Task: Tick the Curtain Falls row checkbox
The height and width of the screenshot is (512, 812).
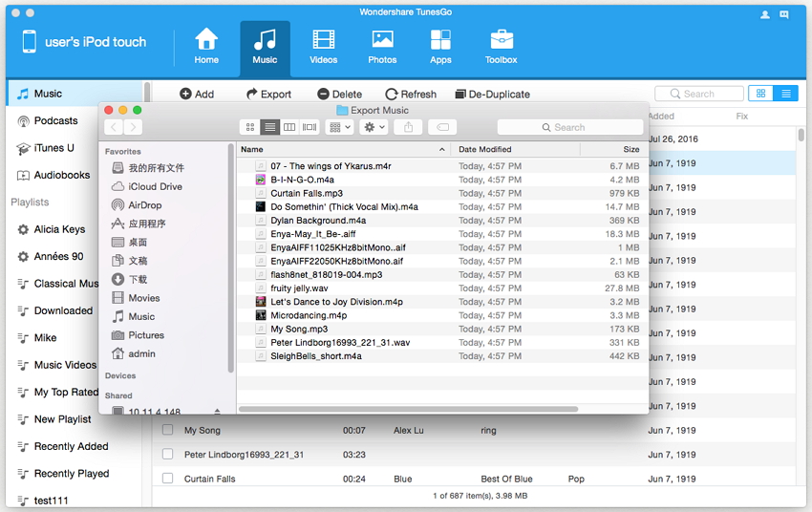Action: pyautogui.click(x=167, y=479)
